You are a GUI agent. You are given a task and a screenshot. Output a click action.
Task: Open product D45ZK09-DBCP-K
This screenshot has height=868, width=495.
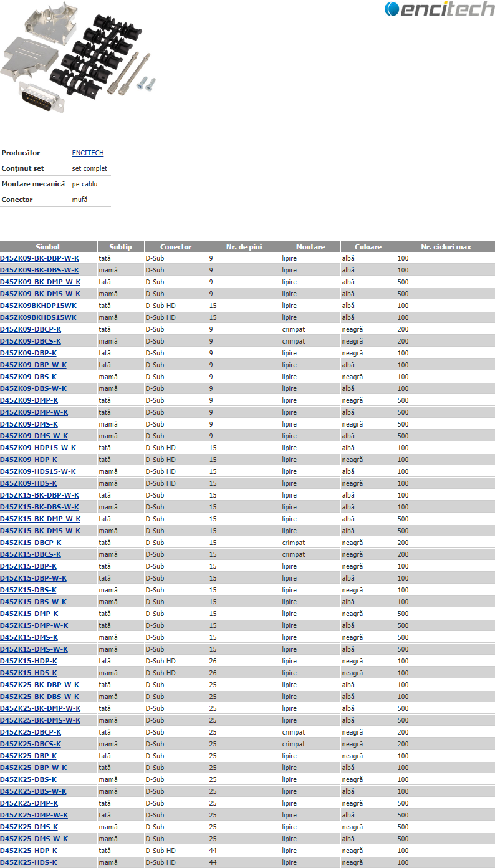point(31,329)
